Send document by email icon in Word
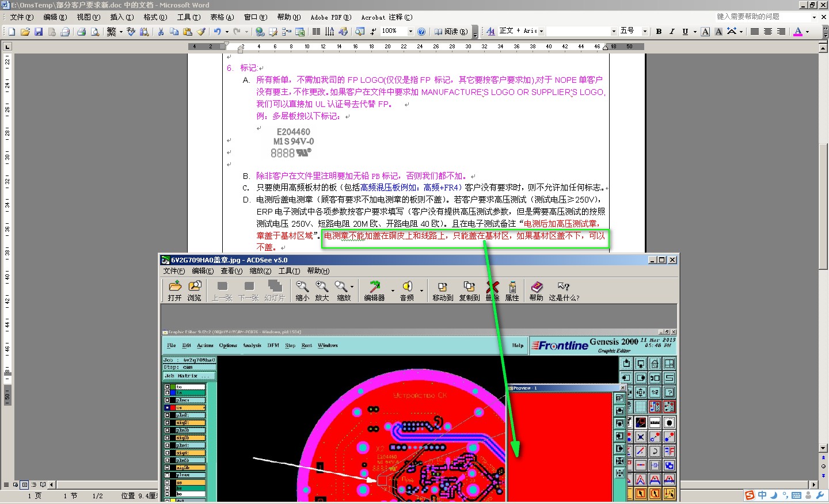This screenshot has width=829, height=504. (65, 32)
